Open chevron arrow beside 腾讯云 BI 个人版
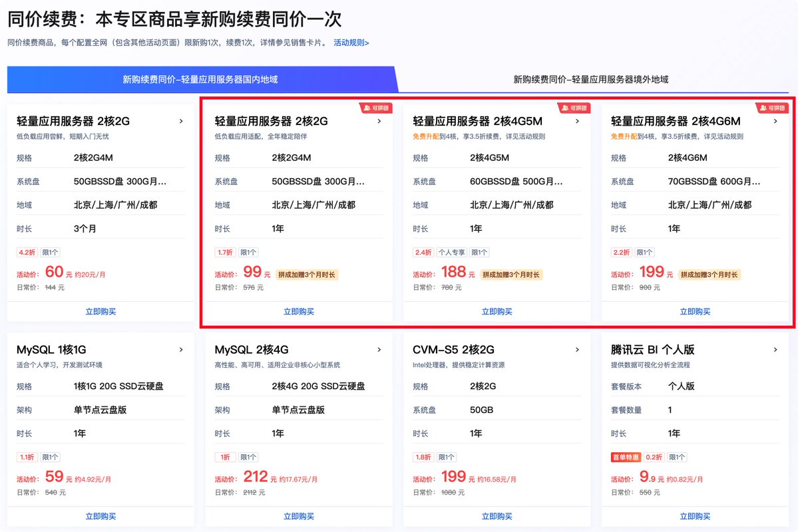The image size is (798, 532). [775, 349]
